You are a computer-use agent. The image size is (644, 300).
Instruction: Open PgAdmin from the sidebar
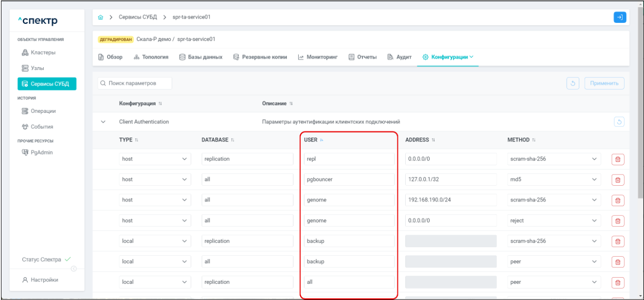pyautogui.click(x=43, y=153)
